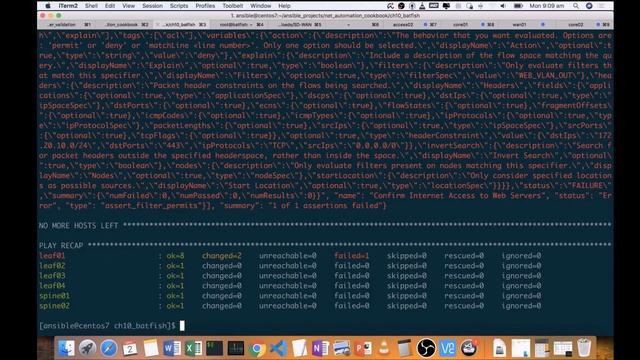640x360 pixels.
Task: Click the ansible@centos7 shell prompt
Action: coord(107,326)
